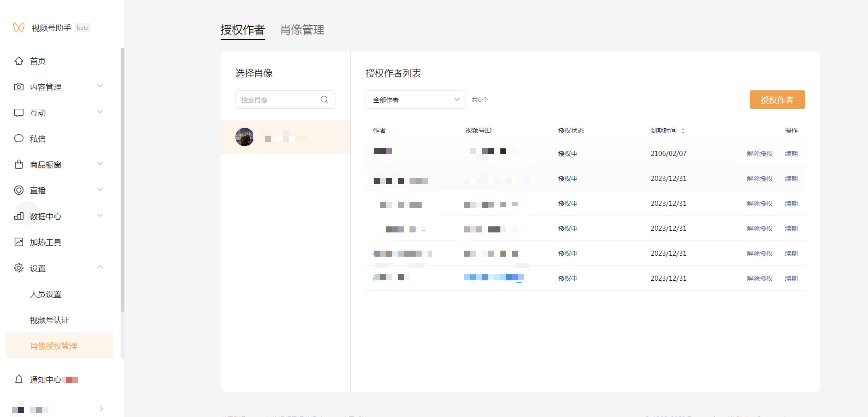
Task: Collapse the 设置 menu chevron
Action: click(x=100, y=267)
